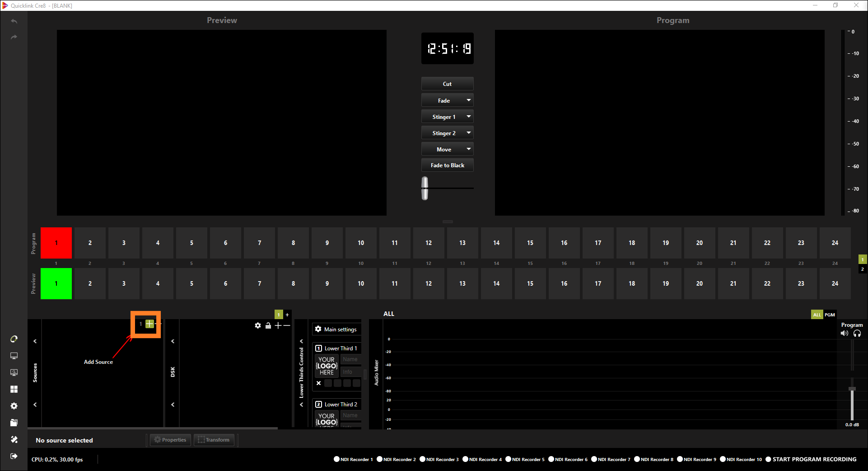Image resolution: width=868 pixels, height=471 pixels.
Task: Collapse Sources panel with upper chevron
Action: point(35,341)
